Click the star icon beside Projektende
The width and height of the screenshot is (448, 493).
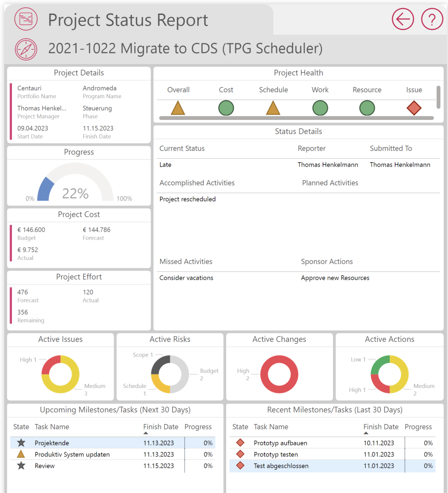[21, 443]
